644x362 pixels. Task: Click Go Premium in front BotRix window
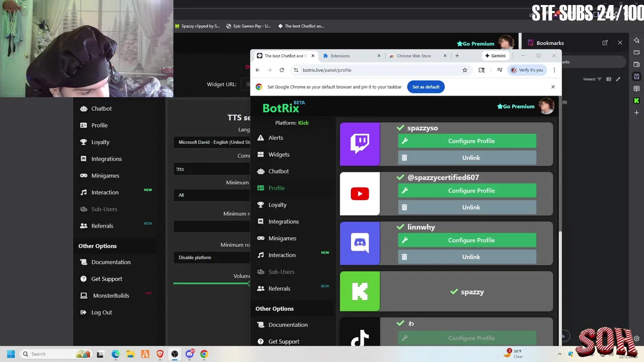(516, 107)
